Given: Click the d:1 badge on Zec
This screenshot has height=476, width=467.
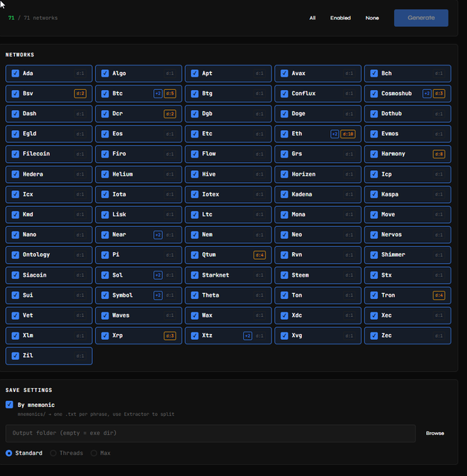Looking at the screenshot, I should (x=439, y=335).
